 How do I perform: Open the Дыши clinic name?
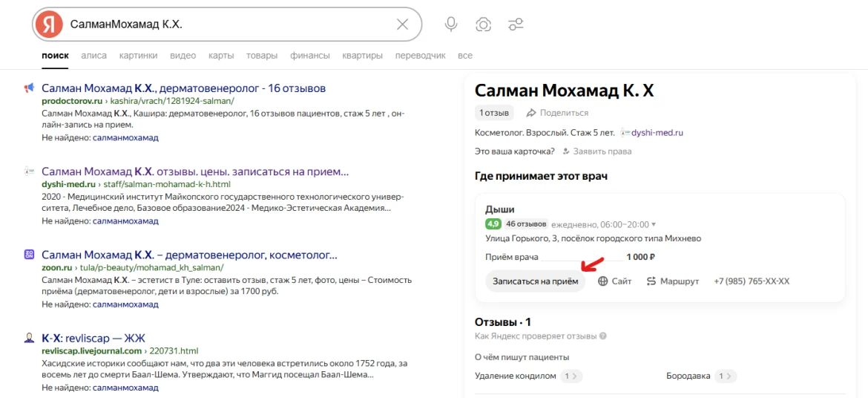[500, 209]
